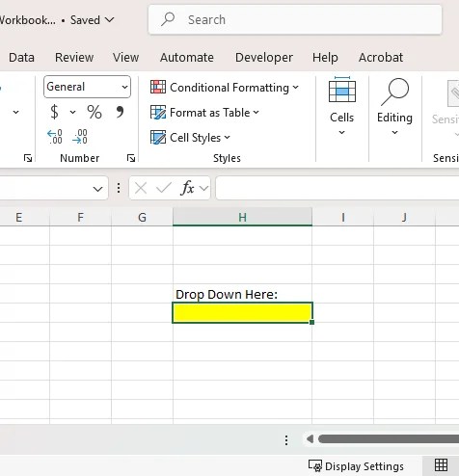
Task: Open Number Format dialog launcher
Action: point(130,158)
